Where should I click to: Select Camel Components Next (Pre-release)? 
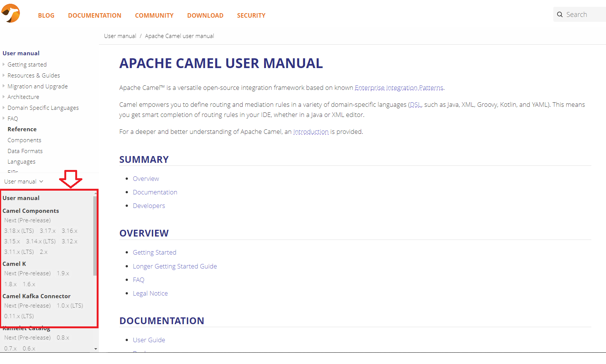(27, 220)
